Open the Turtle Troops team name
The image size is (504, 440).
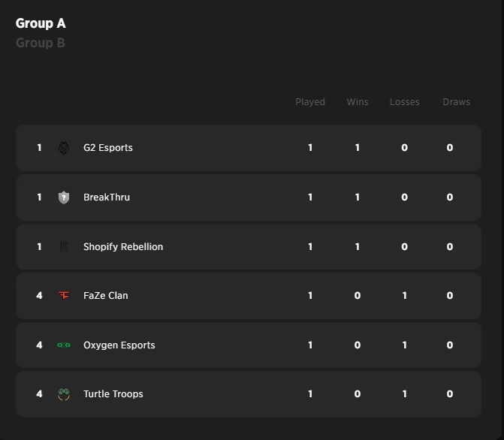[113, 393]
